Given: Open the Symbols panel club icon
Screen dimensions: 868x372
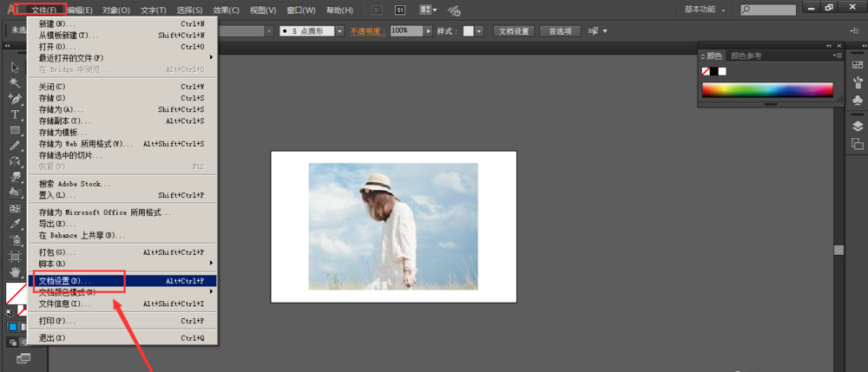Looking at the screenshot, I should (858, 101).
